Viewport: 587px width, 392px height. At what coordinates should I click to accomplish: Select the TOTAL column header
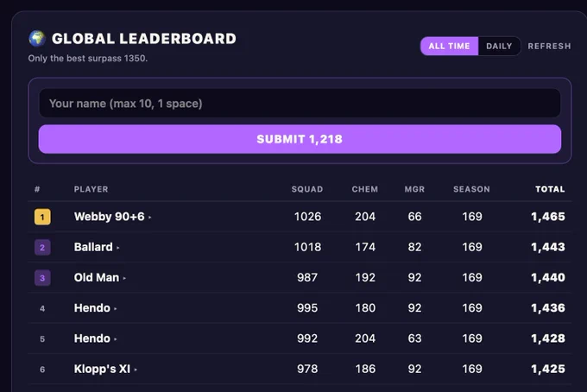click(550, 189)
